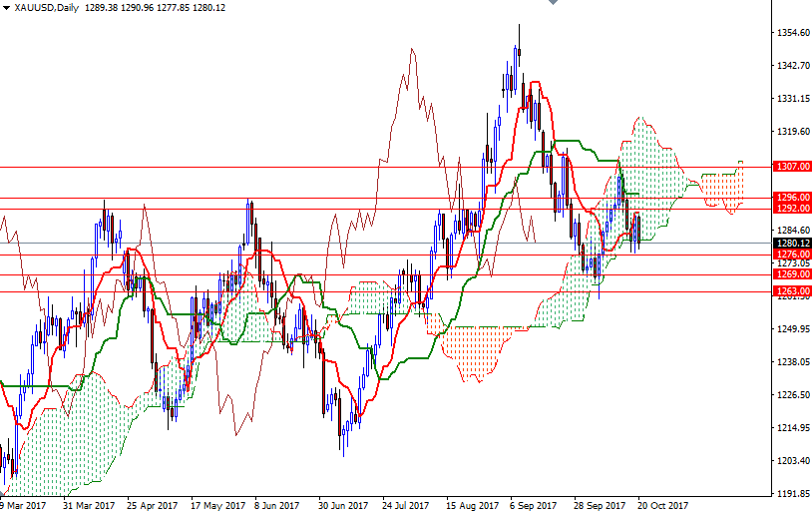Click the 6 Sep 2017 date label
The width and height of the screenshot is (812, 513).
pyautogui.click(x=532, y=505)
